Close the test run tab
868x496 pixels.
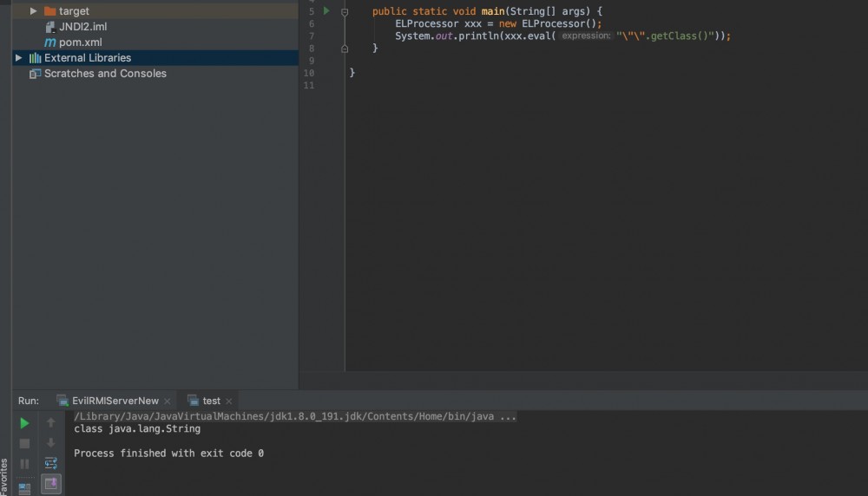coord(228,401)
